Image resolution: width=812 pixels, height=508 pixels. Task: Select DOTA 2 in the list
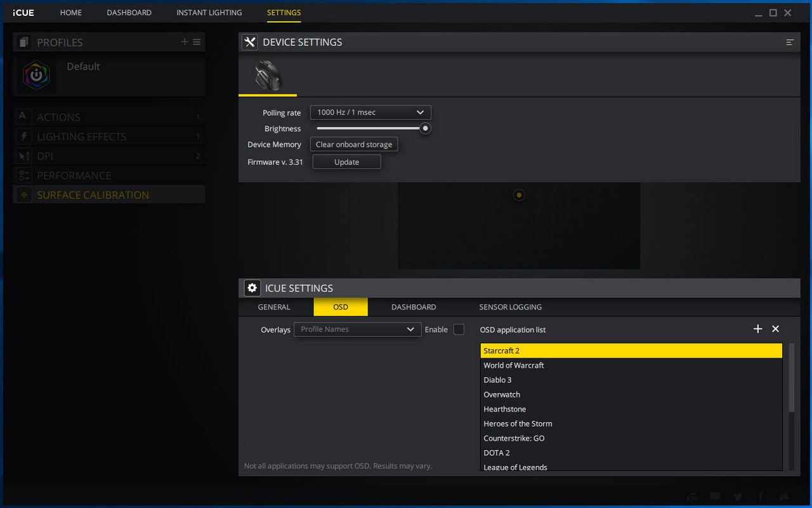click(x=631, y=453)
